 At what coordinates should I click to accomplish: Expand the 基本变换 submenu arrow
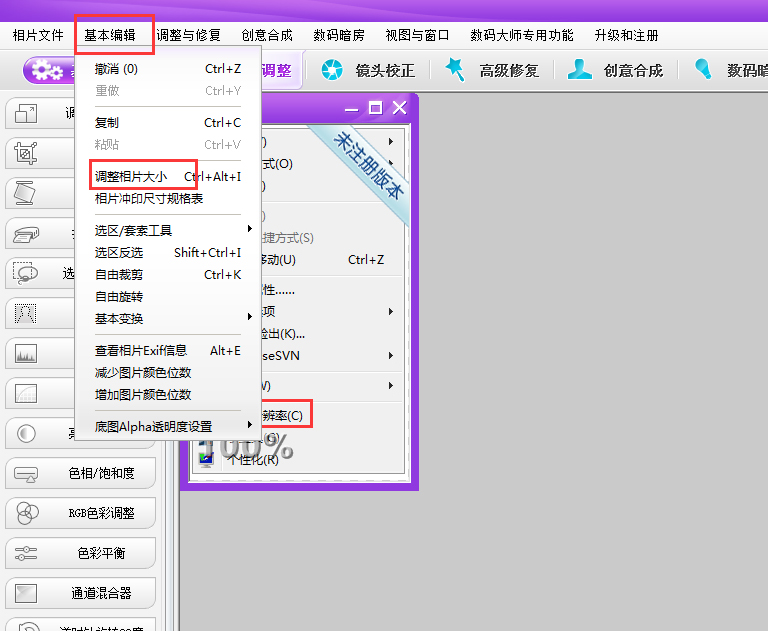click(x=250, y=317)
